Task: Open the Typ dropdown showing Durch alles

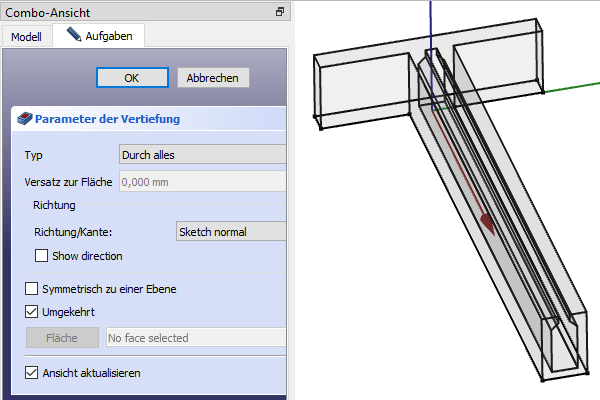Action: pyautogui.click(x=201, y=155)
